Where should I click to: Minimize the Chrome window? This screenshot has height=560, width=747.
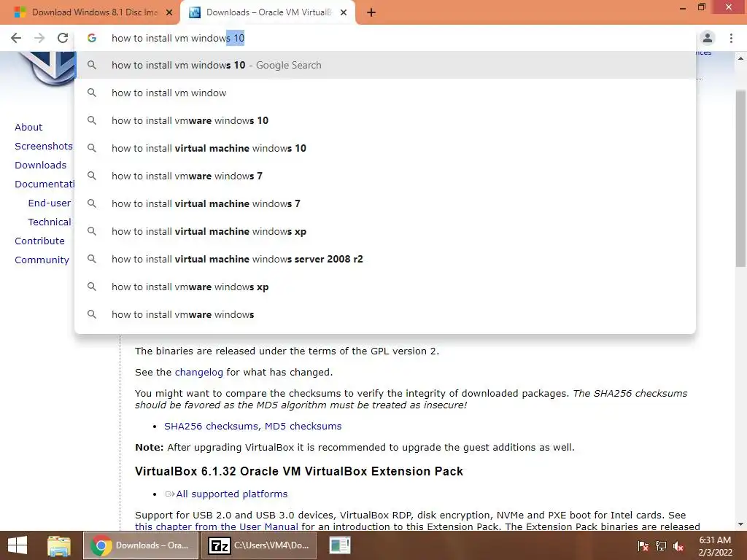coord(683,7)
